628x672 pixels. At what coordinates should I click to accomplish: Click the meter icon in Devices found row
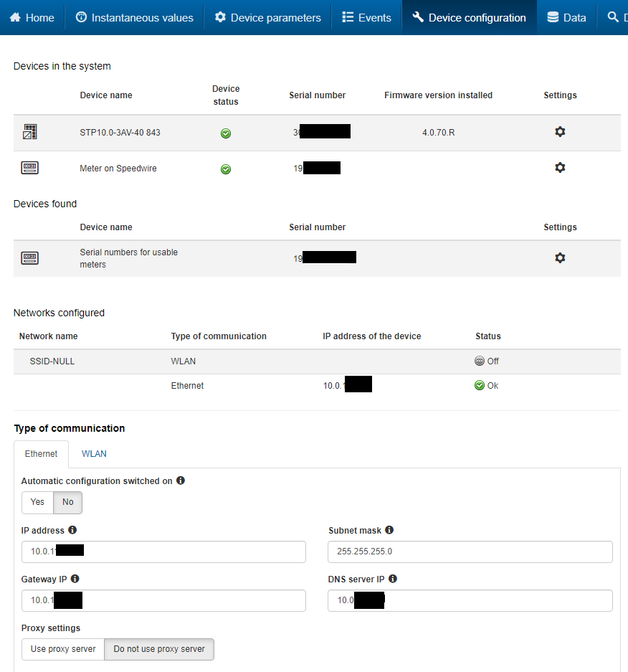click(29, 257)
